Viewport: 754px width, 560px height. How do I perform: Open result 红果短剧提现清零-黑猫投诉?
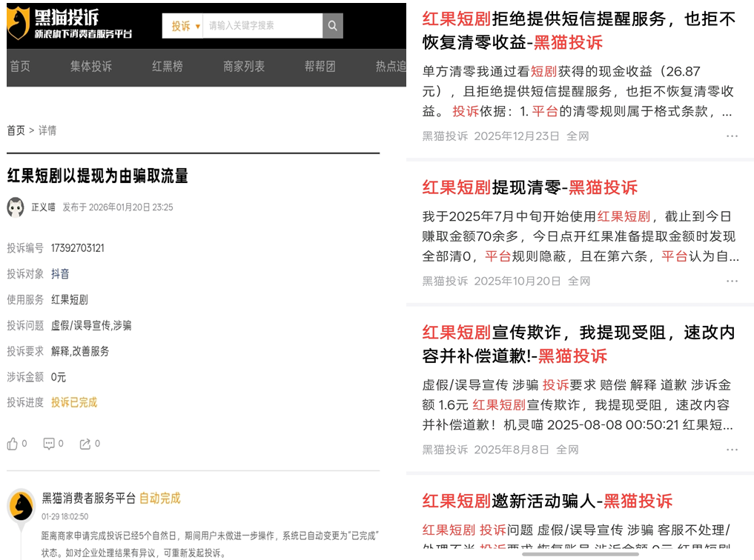pyautogui.click(x=530, y=187)
